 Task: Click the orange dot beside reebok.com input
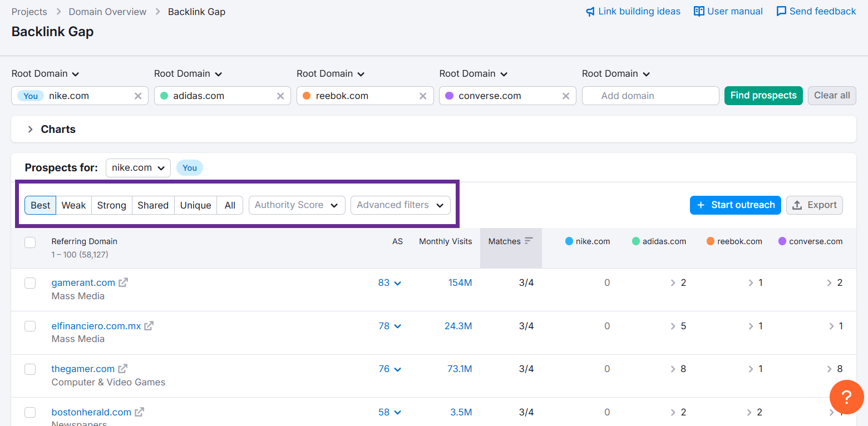307,96
